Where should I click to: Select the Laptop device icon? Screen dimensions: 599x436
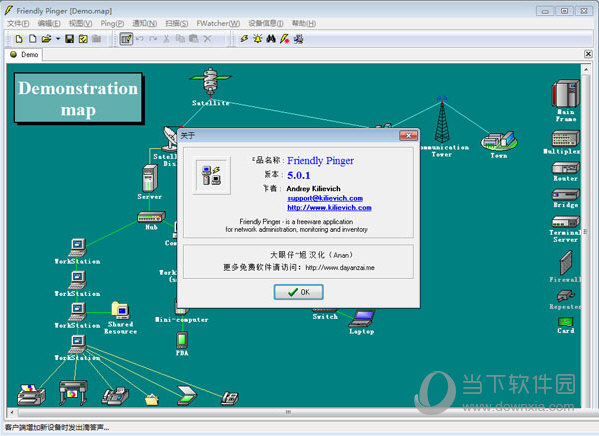[361, 318]
